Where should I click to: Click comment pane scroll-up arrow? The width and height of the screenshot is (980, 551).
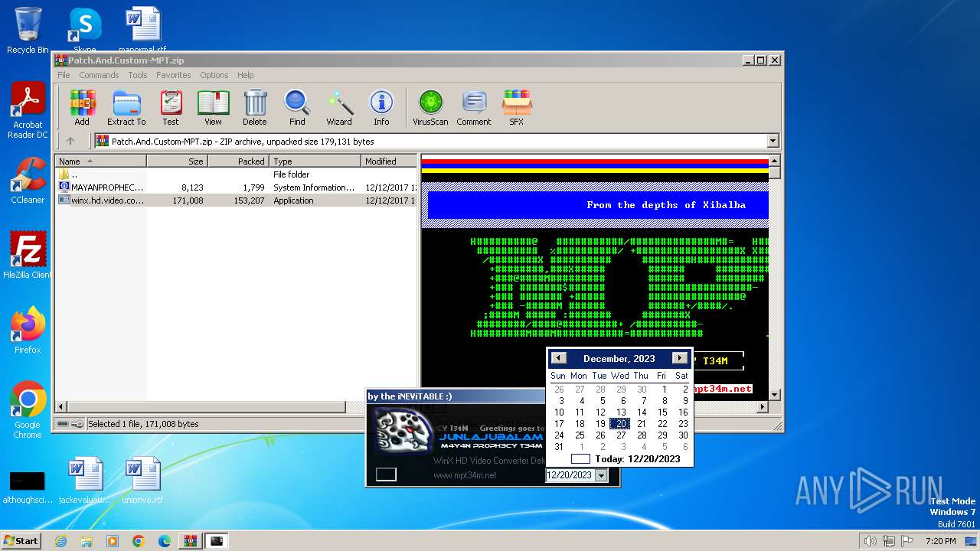tap(774, 161)
